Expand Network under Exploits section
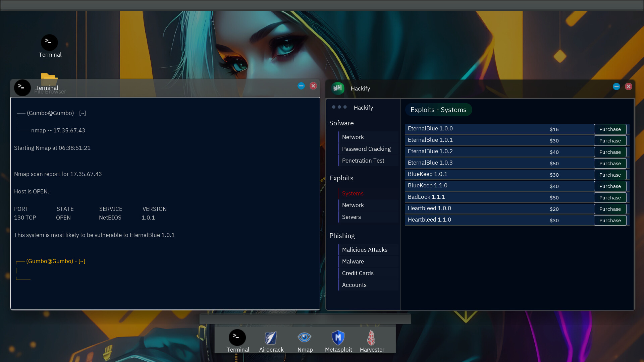 point(353,205)
